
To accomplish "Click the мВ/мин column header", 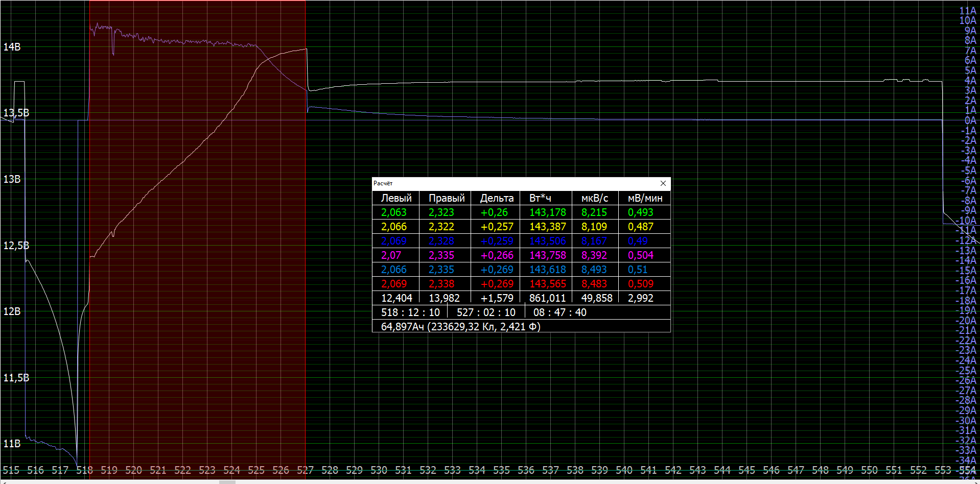I will point(644,198).
